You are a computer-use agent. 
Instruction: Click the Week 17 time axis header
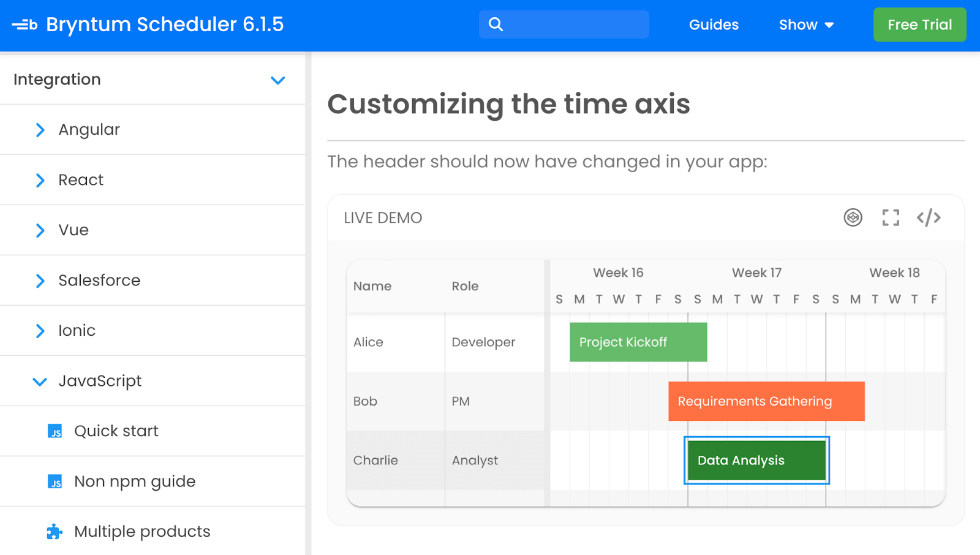click(756, 273)
